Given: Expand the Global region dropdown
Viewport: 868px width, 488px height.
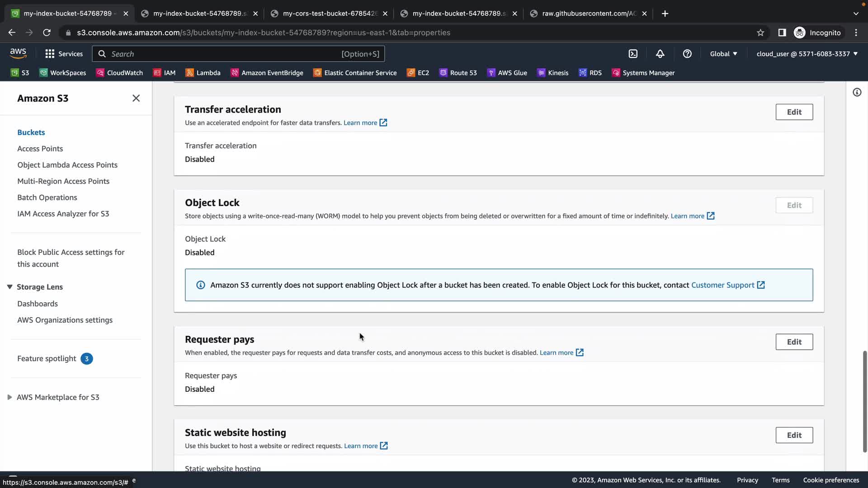Looking at the screenshot, I should point(723,54).
